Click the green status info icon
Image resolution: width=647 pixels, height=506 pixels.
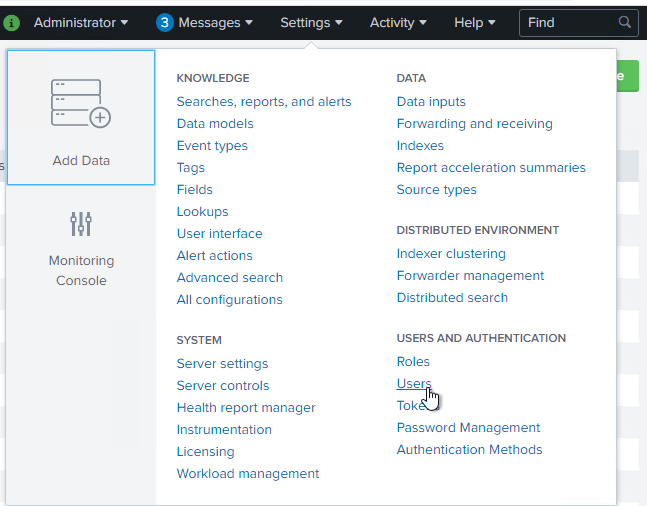click(x=12, y=22)
